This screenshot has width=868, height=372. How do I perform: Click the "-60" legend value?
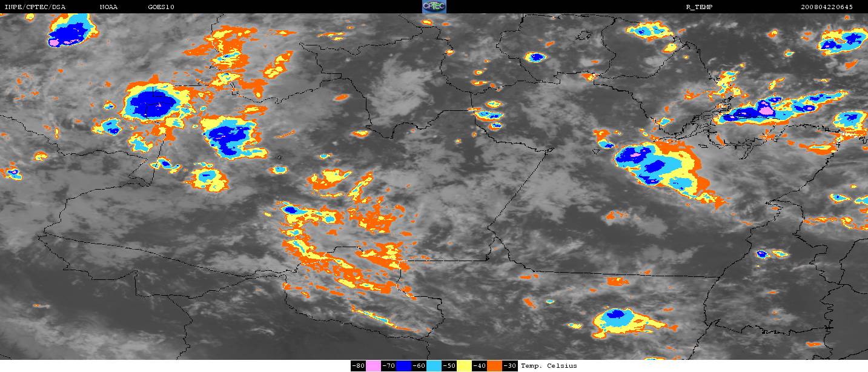click(x=419, y=366)
